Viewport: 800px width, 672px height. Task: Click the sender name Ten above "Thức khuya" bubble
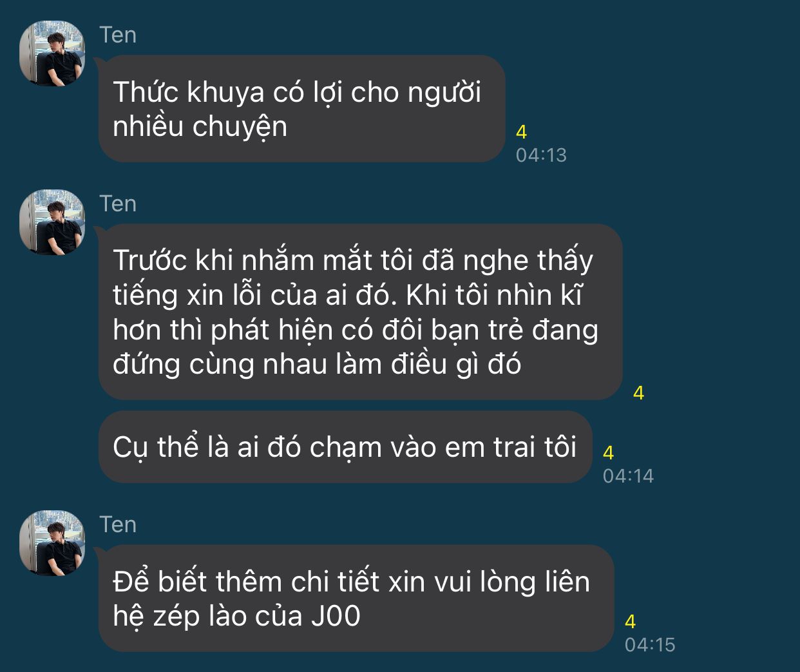tap(118, 35)
